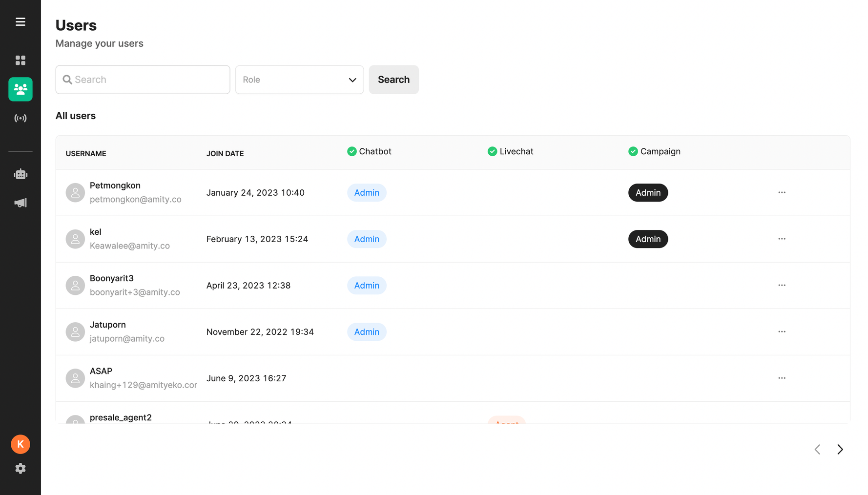Viewport: 868px width, 495px height.
Task: Open the more options for Jatuporn
Action: [x=782, y=331]
